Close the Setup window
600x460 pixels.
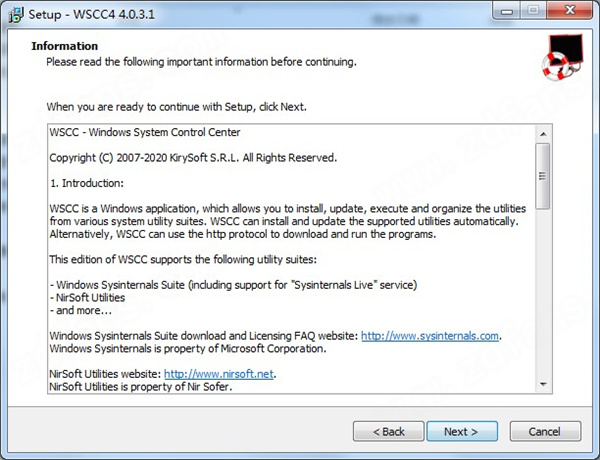[x=569, y=11]
